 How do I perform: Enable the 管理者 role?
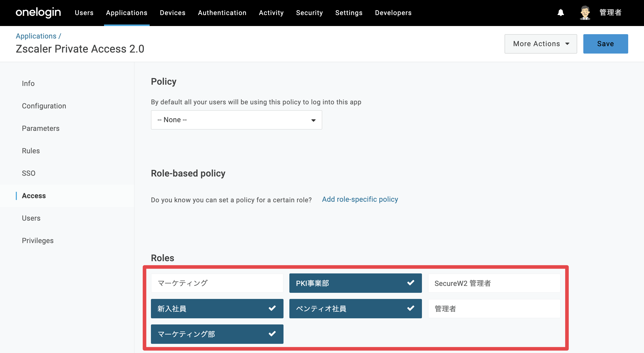coord(494,309)
